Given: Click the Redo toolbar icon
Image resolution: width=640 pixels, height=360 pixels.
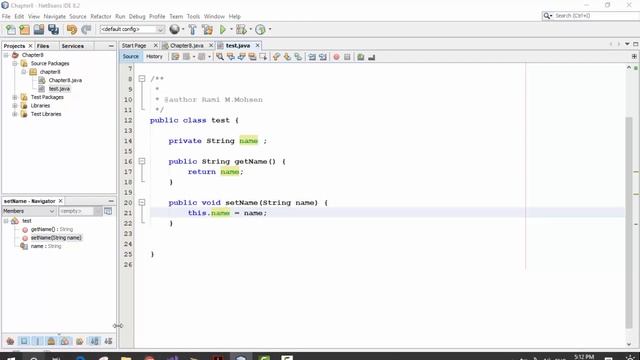Looking at the screenshot, I should (86, 29).
